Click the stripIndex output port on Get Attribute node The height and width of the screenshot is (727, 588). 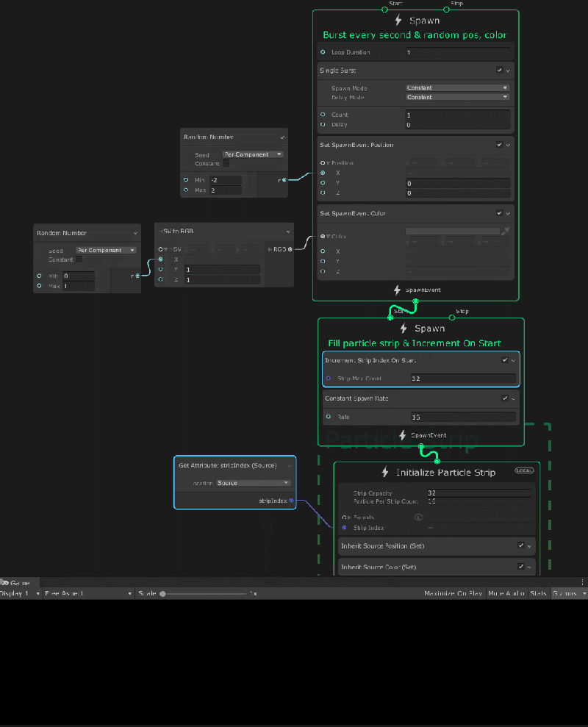point(292,499)
